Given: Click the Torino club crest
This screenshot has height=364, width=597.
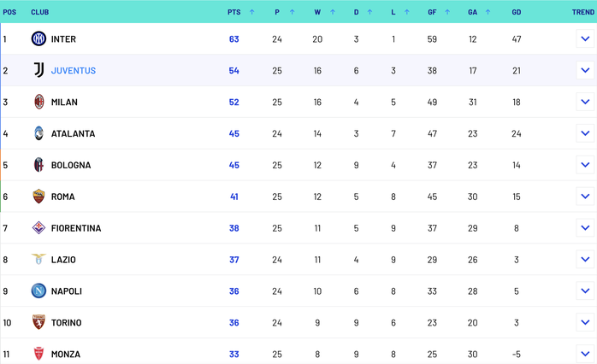Looking at the screenshot, I should (x=38, y=322).
